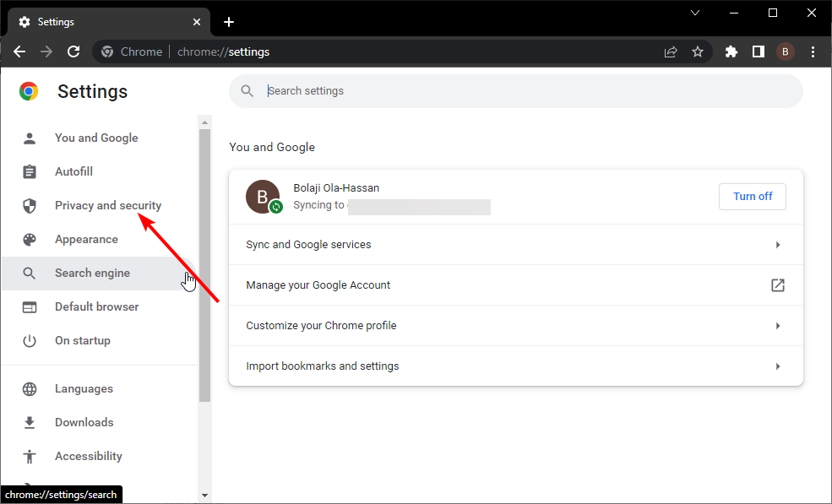Open the Chrome three-dot menu
Screen dimensions: 832x504
813,51
